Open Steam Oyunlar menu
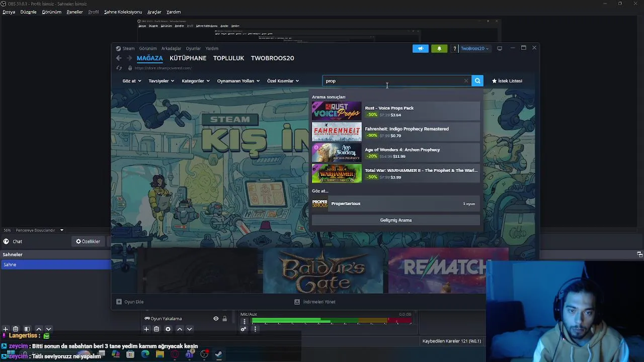The image size is (644, 362). pyautogui.click(x=193, y=49)
